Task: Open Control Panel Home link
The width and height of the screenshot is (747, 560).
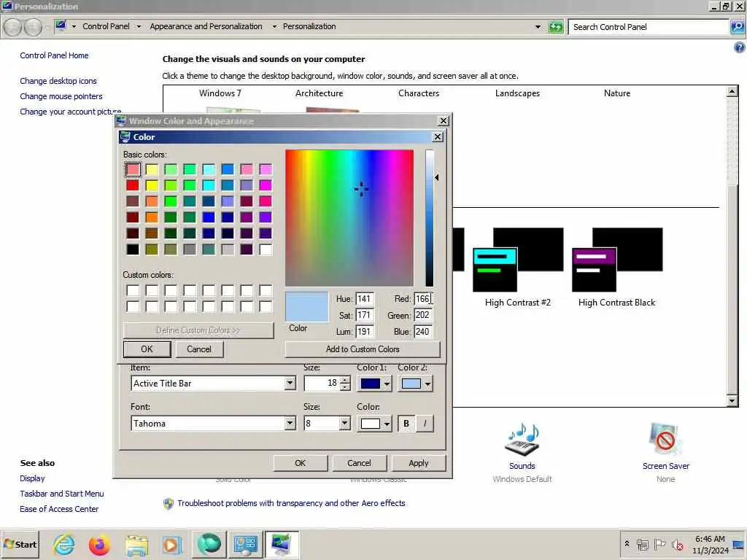Action: click(54, 55)
